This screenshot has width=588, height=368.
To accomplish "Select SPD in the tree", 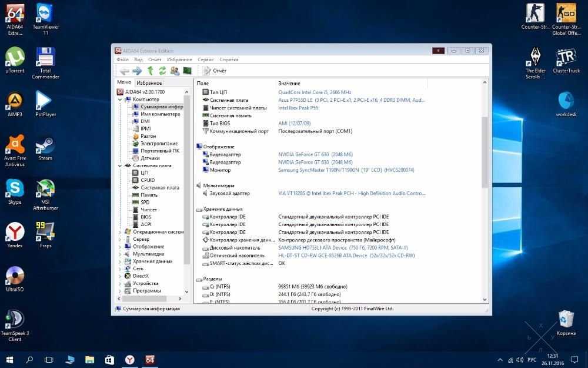I will coord(145,203).
